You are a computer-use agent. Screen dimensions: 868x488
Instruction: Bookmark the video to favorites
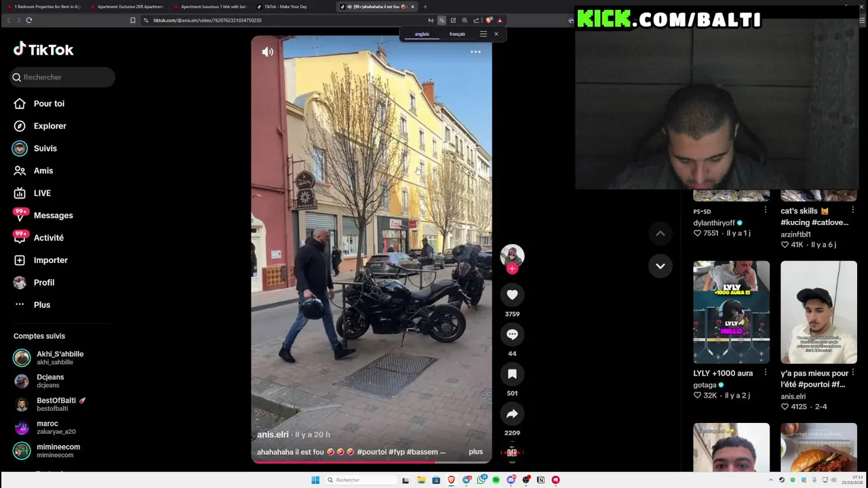tap(512, 374)
